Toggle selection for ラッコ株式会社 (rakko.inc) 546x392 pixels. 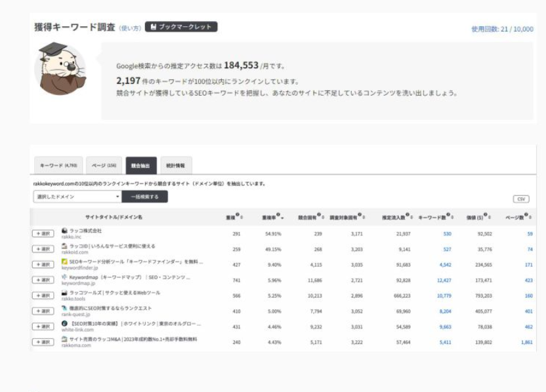pos(43,233)
